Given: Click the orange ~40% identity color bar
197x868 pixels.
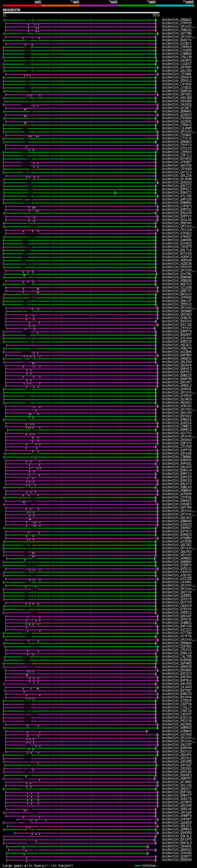Looking at the screenshot, I should 60,6.
